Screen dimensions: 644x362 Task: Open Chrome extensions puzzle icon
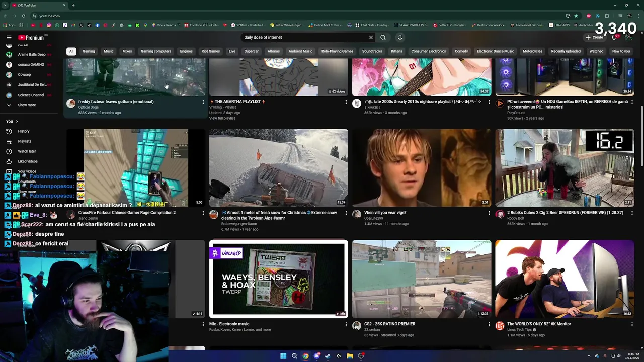[607, 16]
